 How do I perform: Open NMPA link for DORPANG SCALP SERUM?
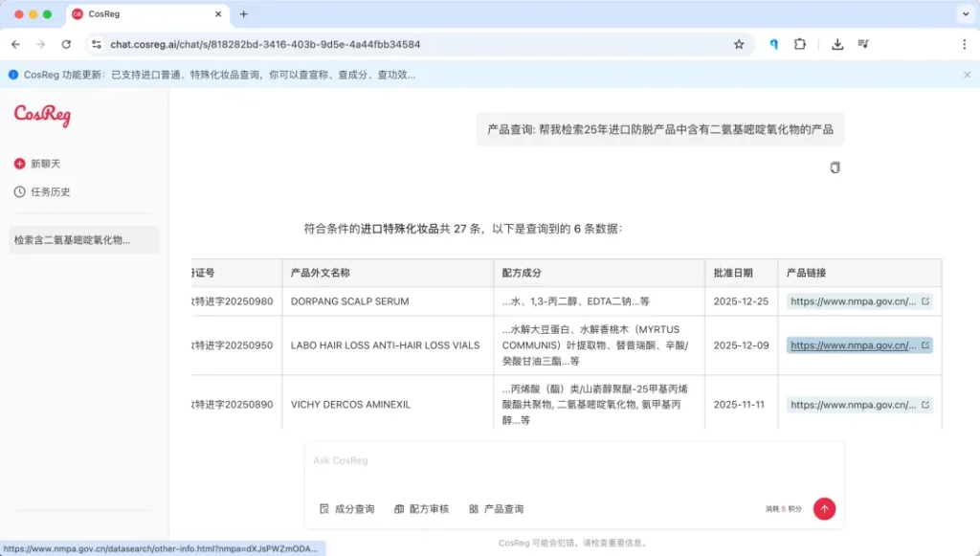[858, 301]
